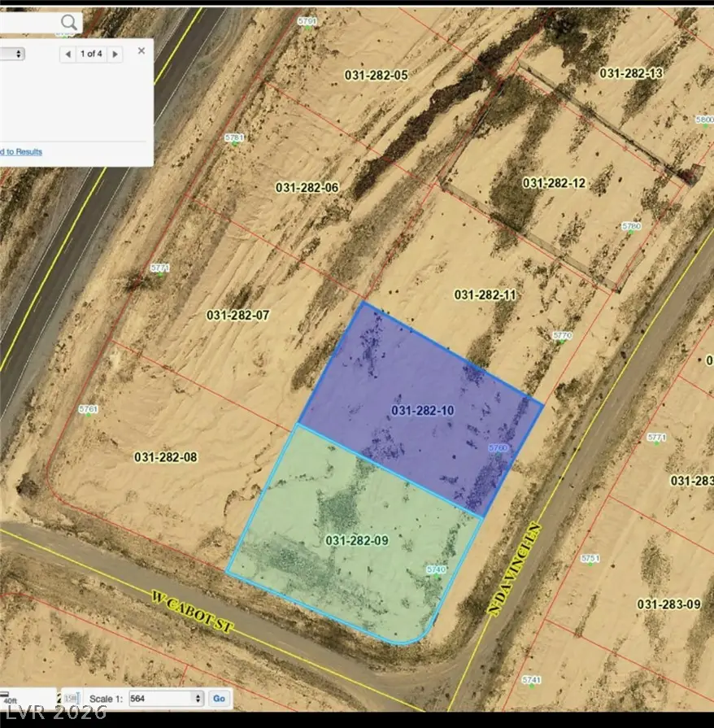Viewport: 714px width, 728px height.
Task: Click address marker 5760
Action: [x=498, y=449]
